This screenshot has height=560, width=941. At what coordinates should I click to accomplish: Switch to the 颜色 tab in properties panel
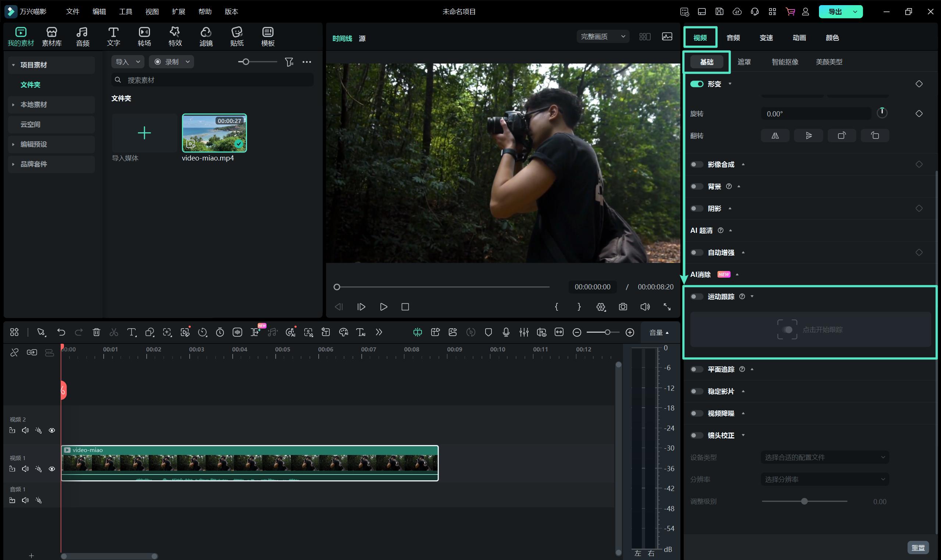pos(832,38)
